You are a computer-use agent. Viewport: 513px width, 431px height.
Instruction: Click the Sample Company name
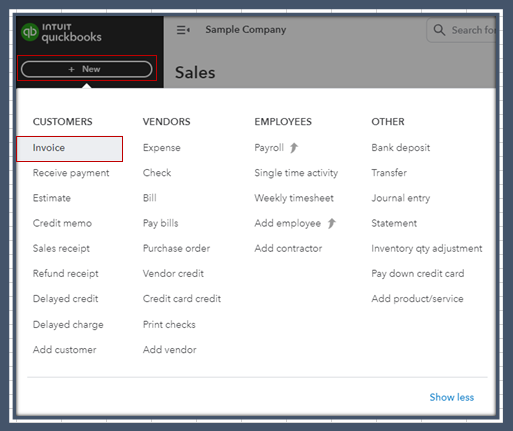[x=246, y=30]
